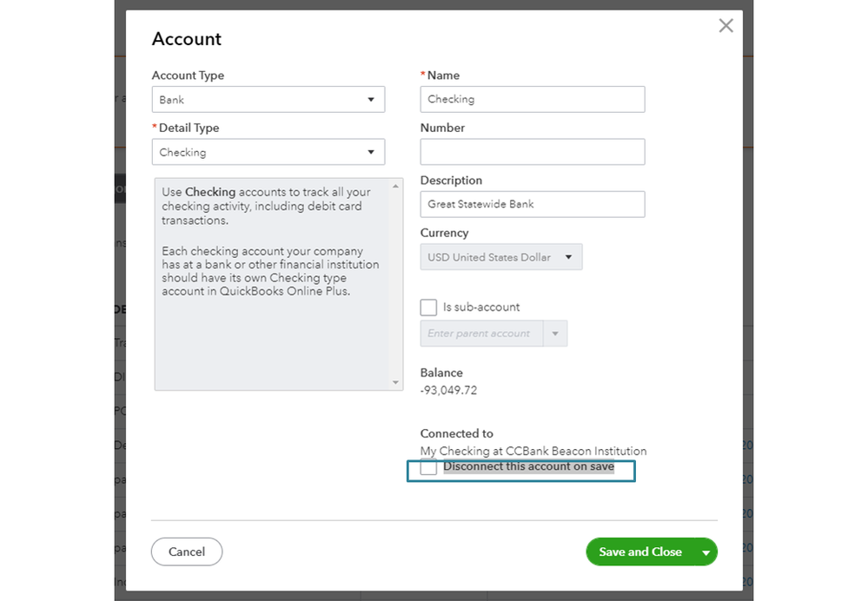Image resolution: width=868 pixels, height=601 pixels.
Task: Click the Name input field
Action: tap(532, 99)
